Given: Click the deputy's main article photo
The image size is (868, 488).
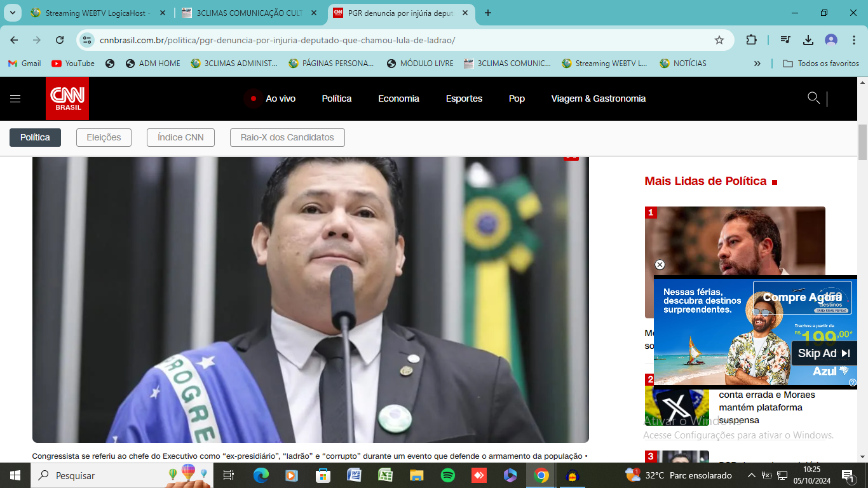Looking at the screenshot, I should coord(311,299).
